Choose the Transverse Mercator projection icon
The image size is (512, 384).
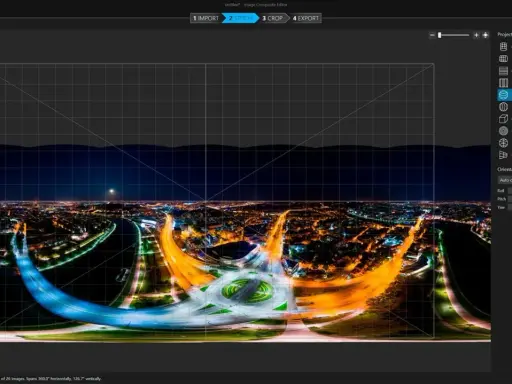tap(503, 83)
